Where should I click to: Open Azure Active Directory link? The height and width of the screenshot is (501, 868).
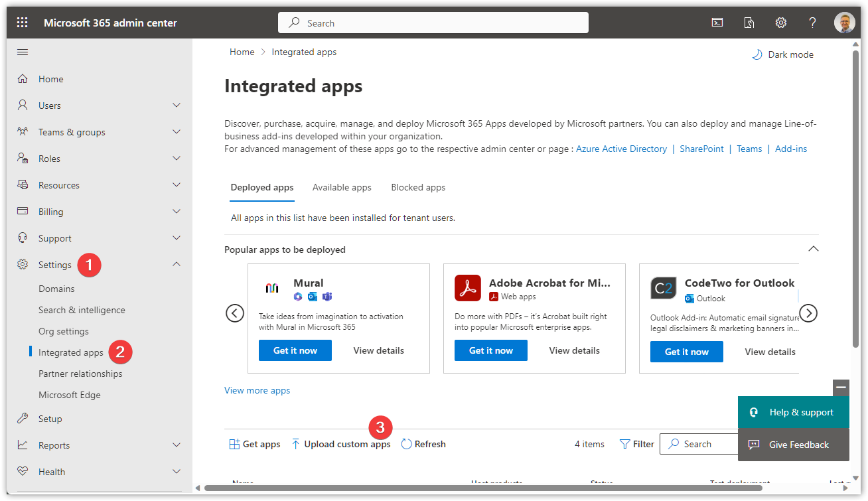(622, 149)
